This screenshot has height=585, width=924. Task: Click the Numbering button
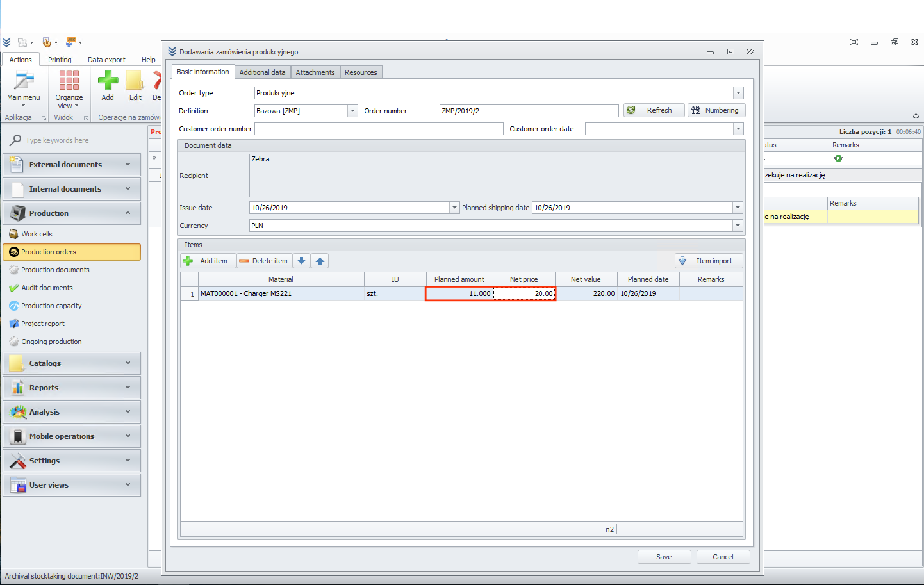(716, 110)
